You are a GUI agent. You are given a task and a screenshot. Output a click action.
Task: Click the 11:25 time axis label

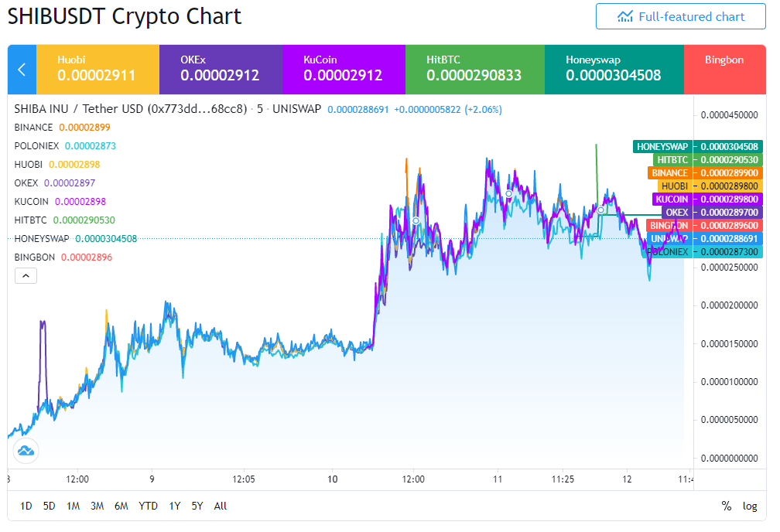[x=563, y=479]
